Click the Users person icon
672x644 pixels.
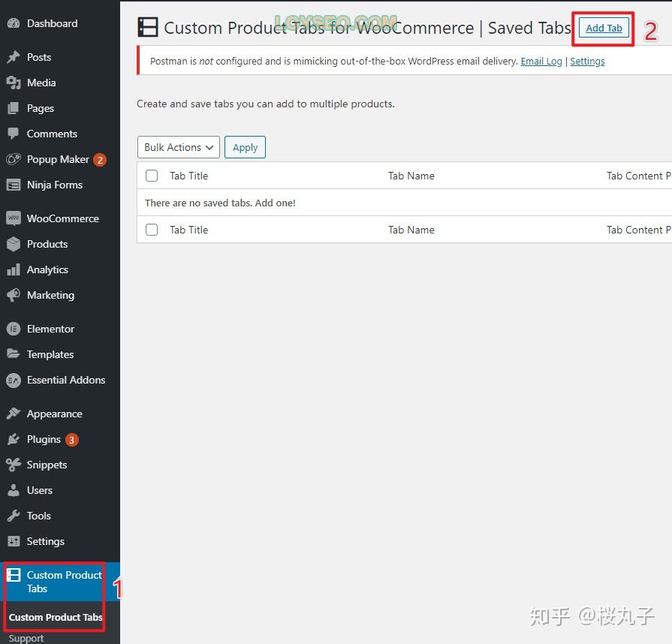click(x=14, y=490)
